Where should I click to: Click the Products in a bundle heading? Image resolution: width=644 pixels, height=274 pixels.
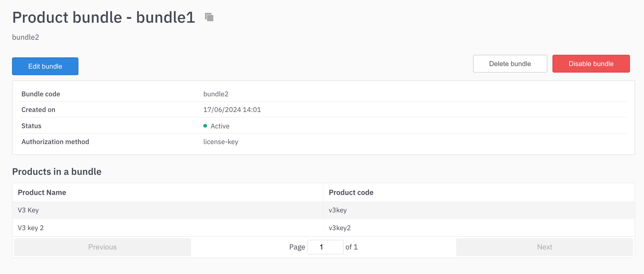(x=57, y=171)
